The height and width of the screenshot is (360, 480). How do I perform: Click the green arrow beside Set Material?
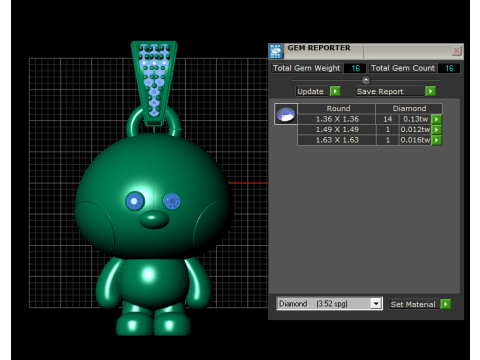coord(445,304)
